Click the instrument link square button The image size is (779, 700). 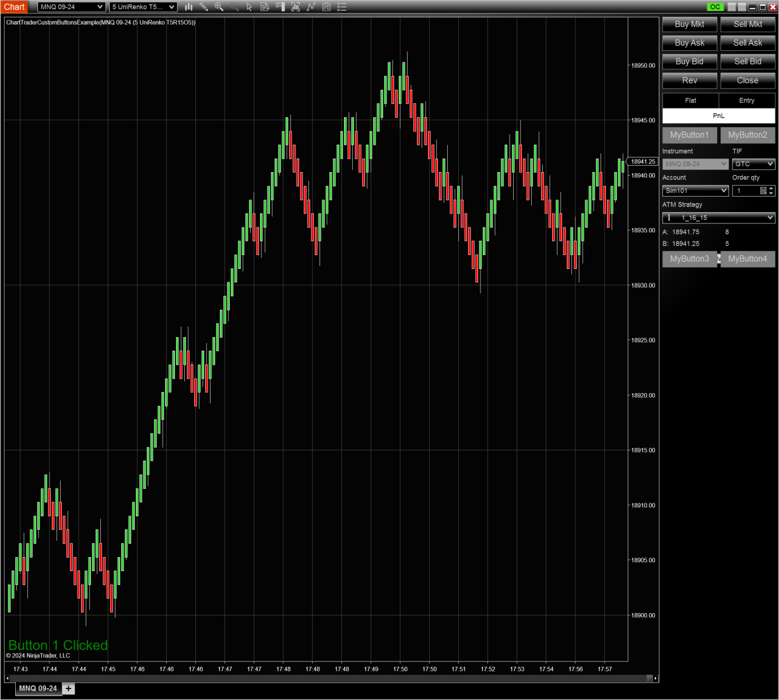pyautogui.click(x=732, y=7)
